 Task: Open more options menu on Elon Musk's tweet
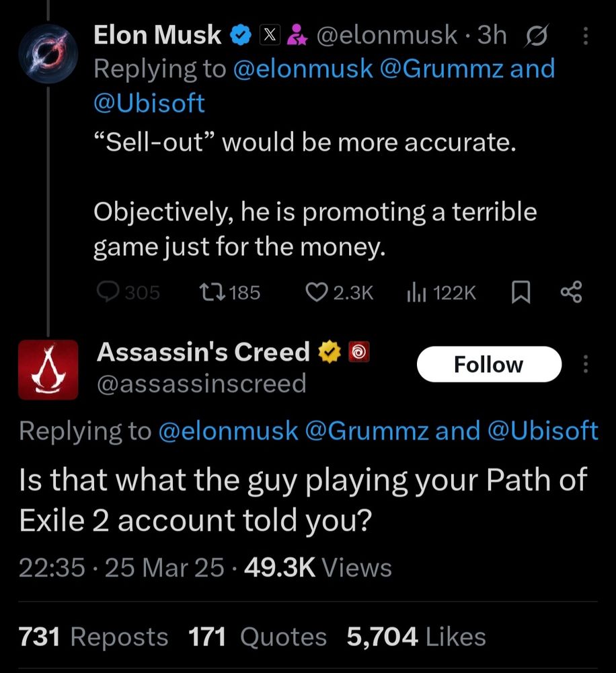click(586, 36)
